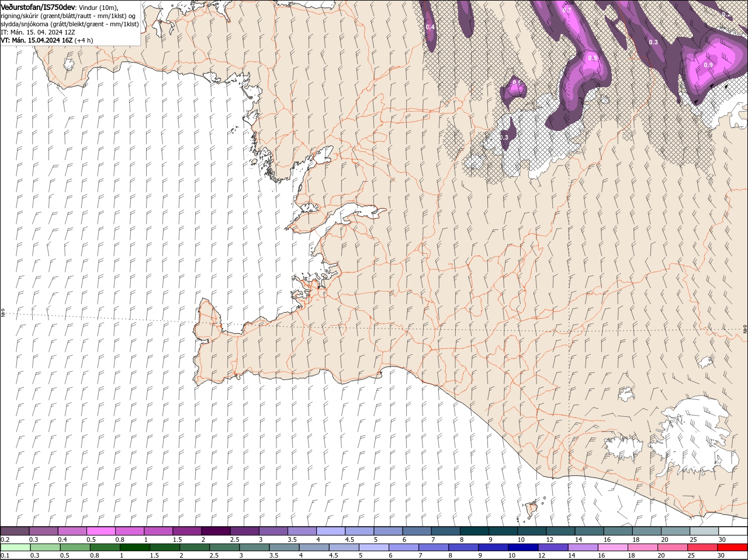Click the rigning/skúrir legend description line
748x560 pixels.
68,16
